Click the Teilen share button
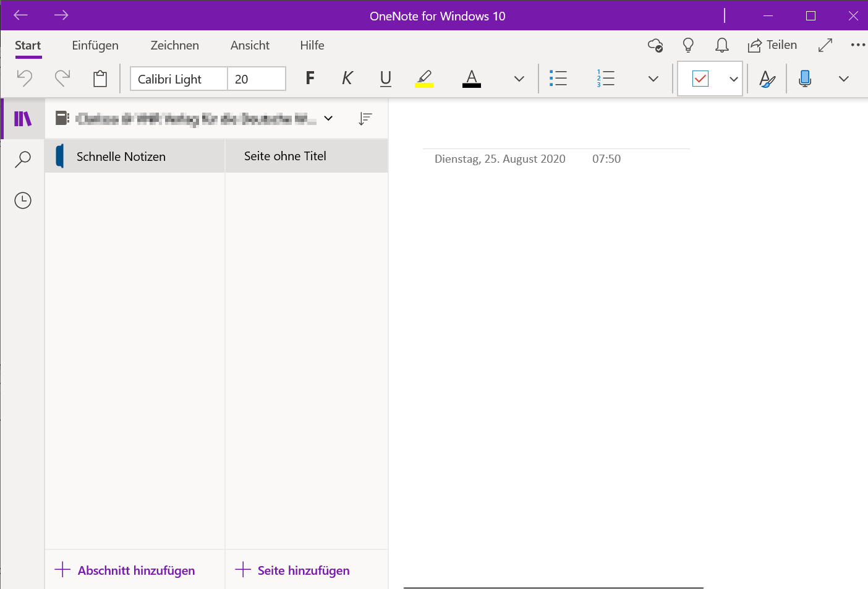Screen dimensions: 868x589 tap(772, 45)
